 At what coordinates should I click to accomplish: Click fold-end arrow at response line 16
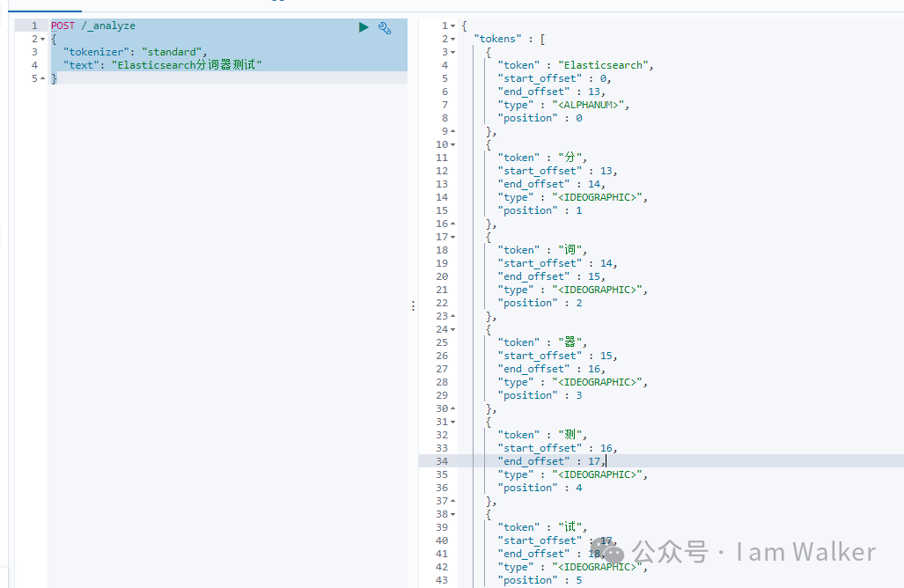click(x=453, y=224)
